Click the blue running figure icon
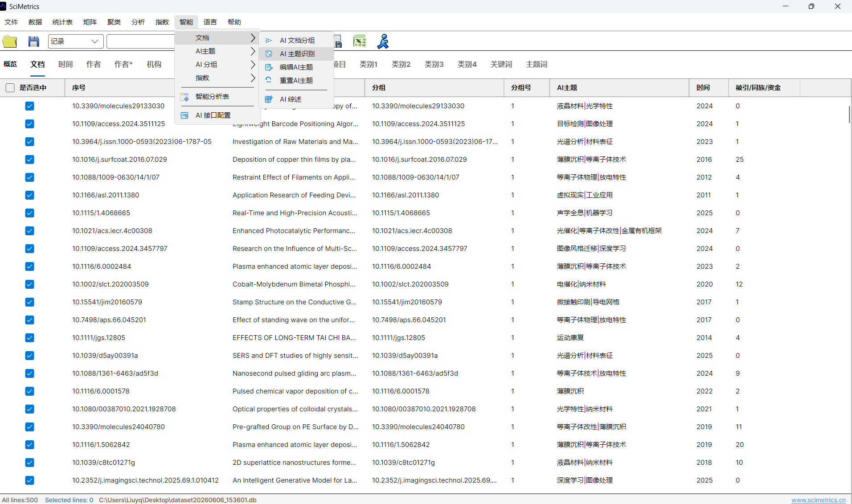 coord(383,41)
